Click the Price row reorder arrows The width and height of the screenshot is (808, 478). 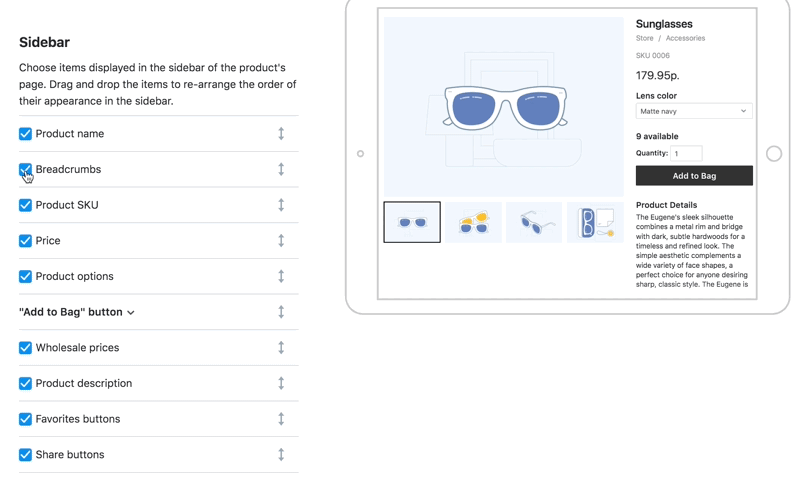coord(281,241)
